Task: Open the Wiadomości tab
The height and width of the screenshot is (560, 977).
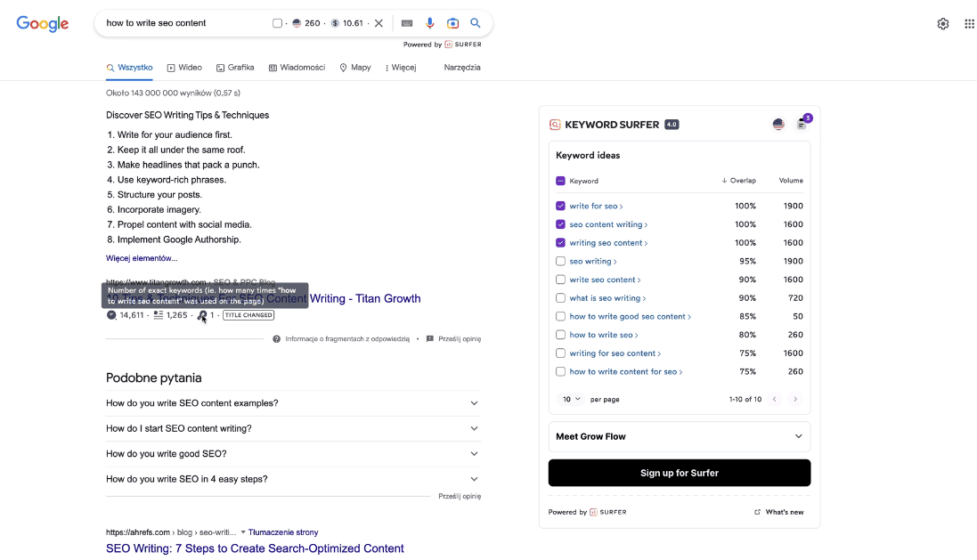Action: (297, 68)
